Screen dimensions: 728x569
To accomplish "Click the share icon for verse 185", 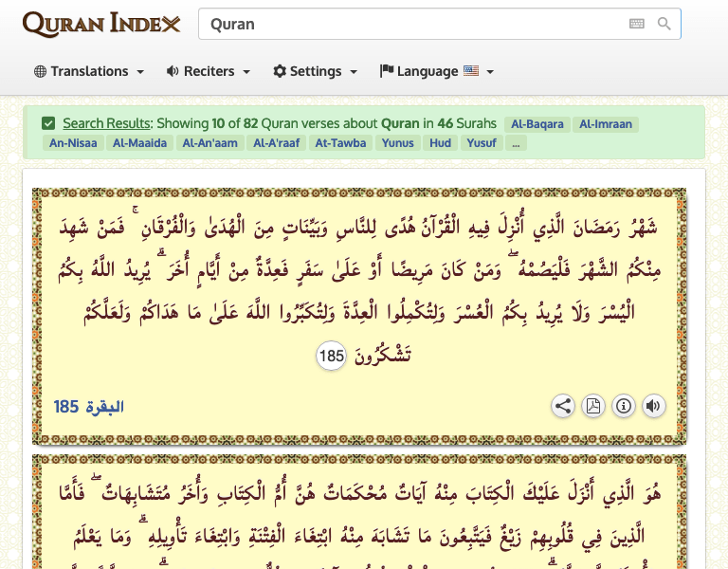I will 563,407.
